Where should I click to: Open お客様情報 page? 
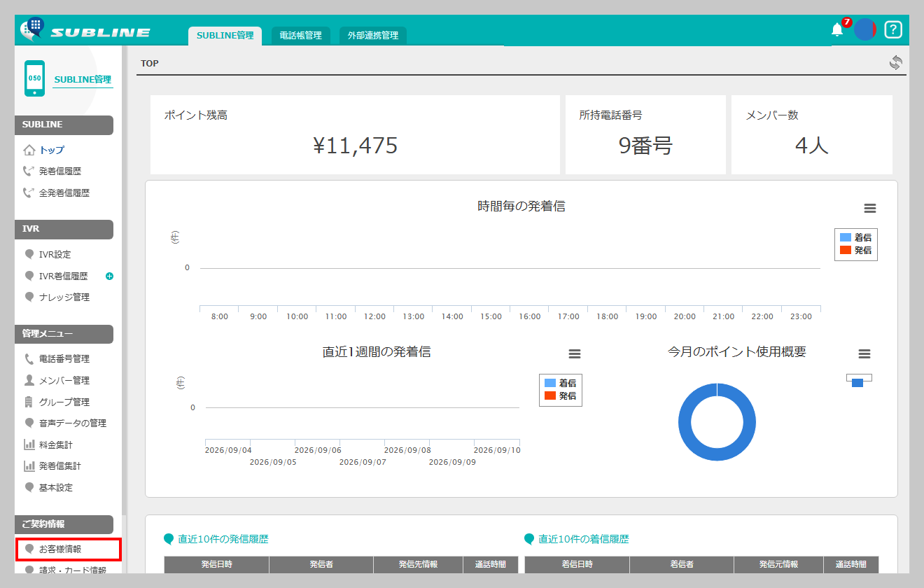click(60, 549)
